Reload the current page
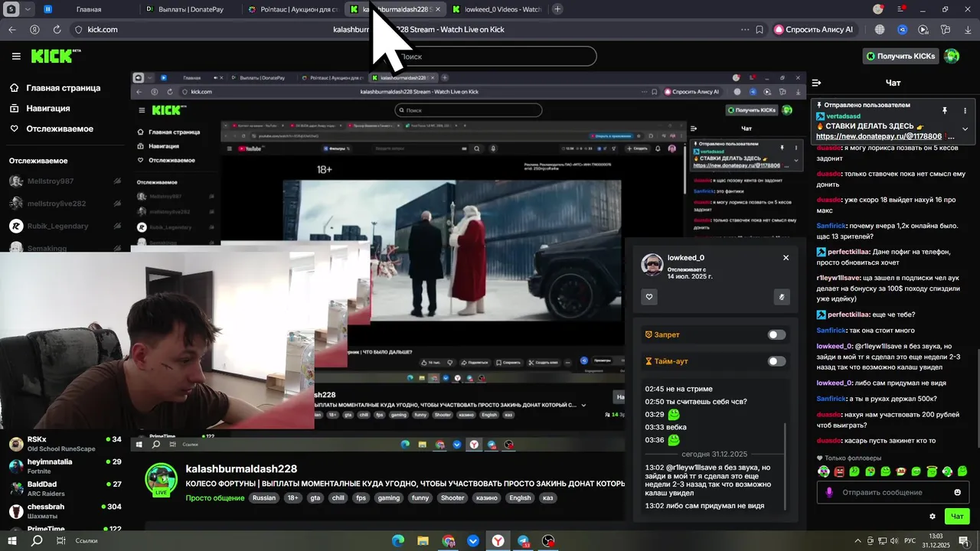The image size is (980, 551). 57,29
